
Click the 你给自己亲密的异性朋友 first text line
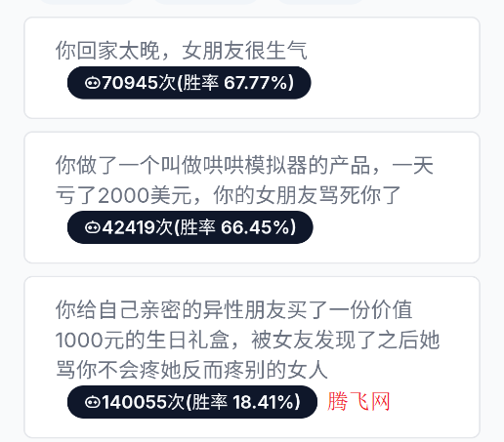[233, 309]
